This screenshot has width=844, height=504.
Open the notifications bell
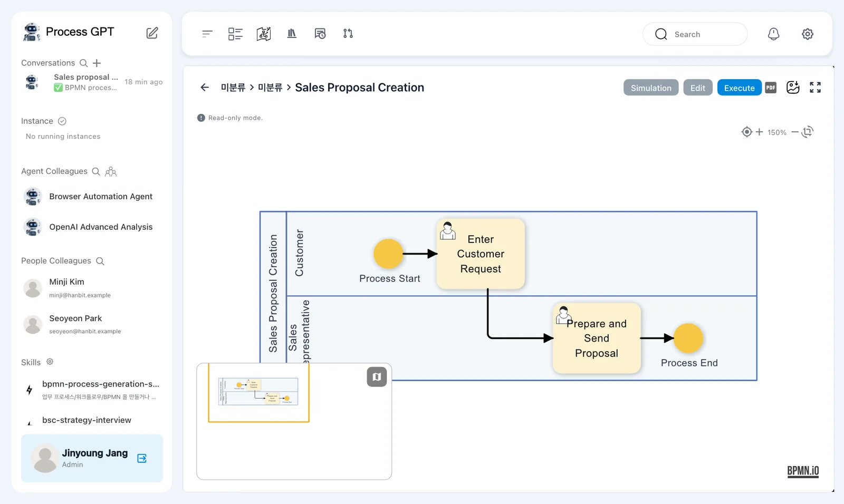773,34
